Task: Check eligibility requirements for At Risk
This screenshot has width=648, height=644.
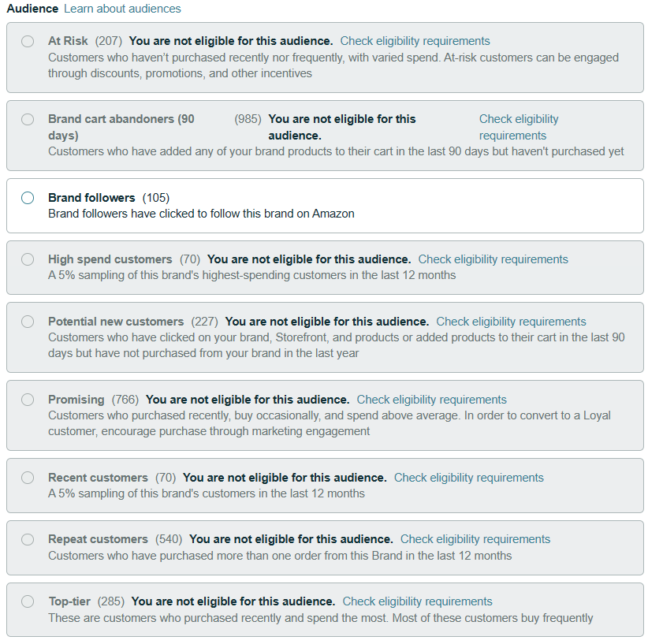Action: [415, 41]
